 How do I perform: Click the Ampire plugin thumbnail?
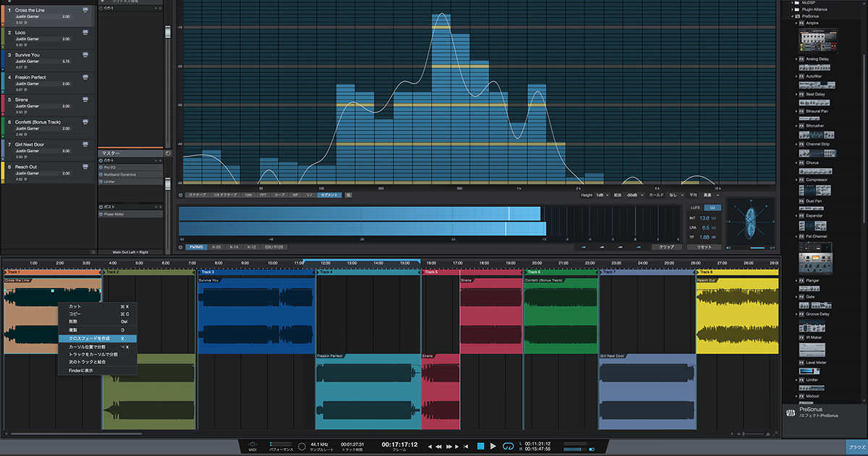818,41
